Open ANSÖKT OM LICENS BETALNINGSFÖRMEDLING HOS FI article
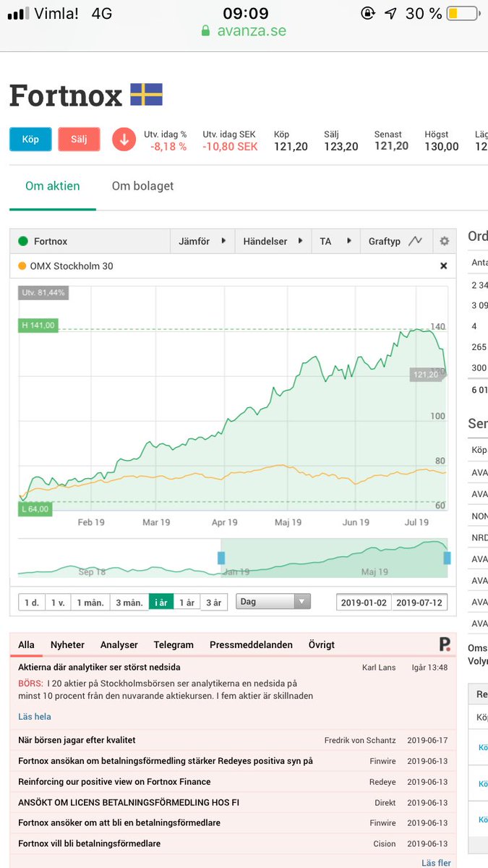Viewport: 488px width, 868px height. point(128,802)
